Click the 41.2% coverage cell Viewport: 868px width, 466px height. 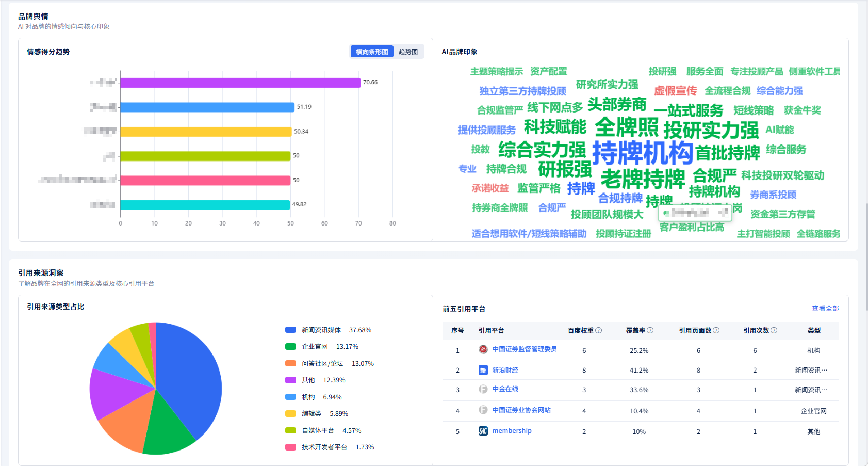click(639, 371)
